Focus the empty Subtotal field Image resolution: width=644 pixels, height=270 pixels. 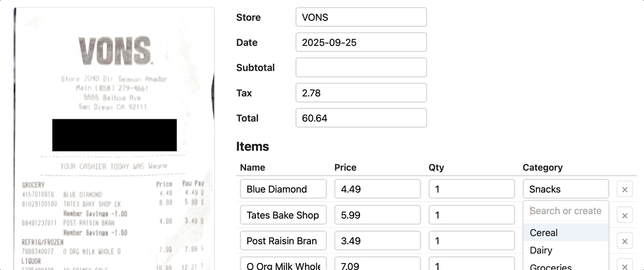[361, 68]
